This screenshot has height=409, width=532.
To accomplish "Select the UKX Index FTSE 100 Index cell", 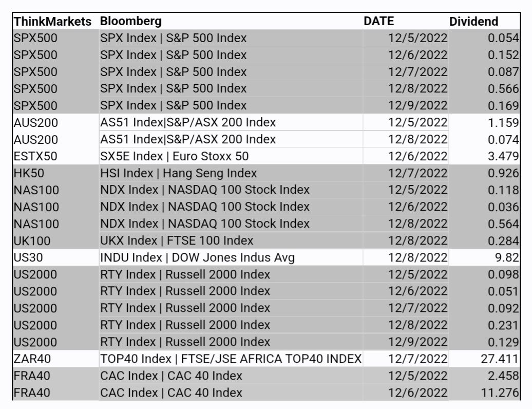I will pyautogui.click(x=177, y=241).
